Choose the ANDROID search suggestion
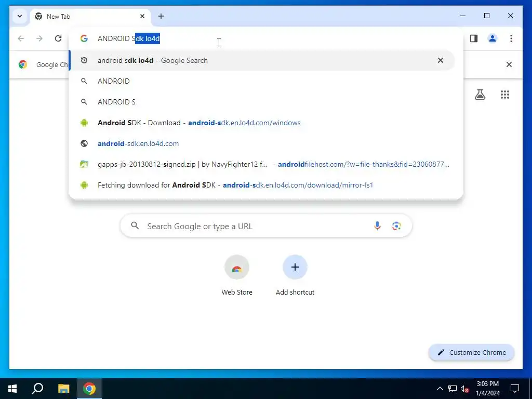The image size is (532, 399). 262,81
